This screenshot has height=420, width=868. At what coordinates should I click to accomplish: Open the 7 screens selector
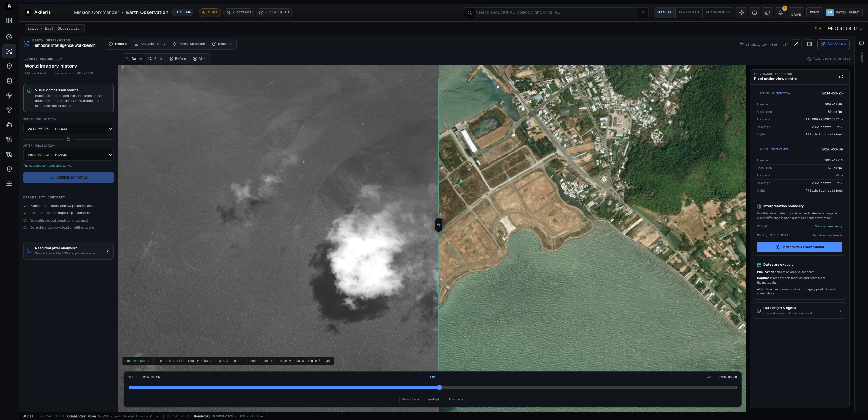click(x=239, y=12)
